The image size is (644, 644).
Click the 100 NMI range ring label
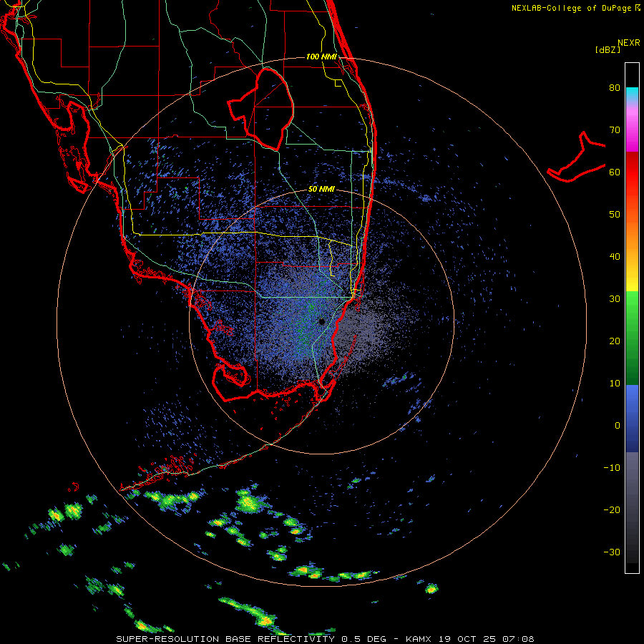(x=321, y=57)
